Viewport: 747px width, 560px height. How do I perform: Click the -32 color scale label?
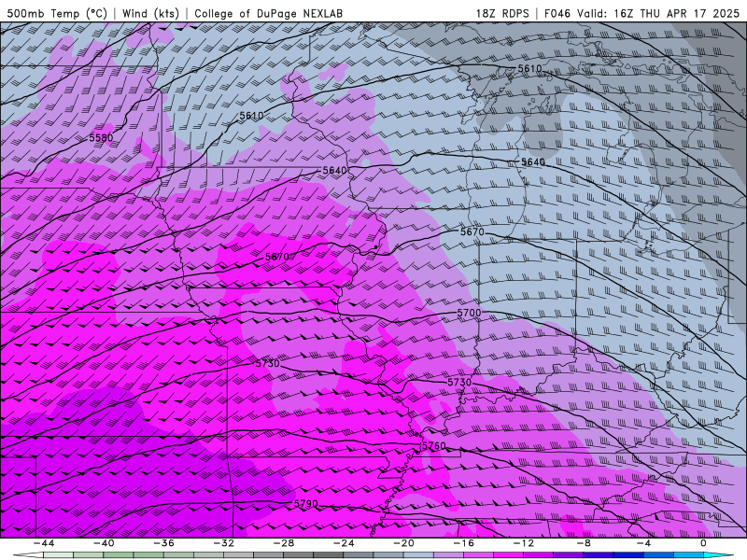click(x=224, y=543)
